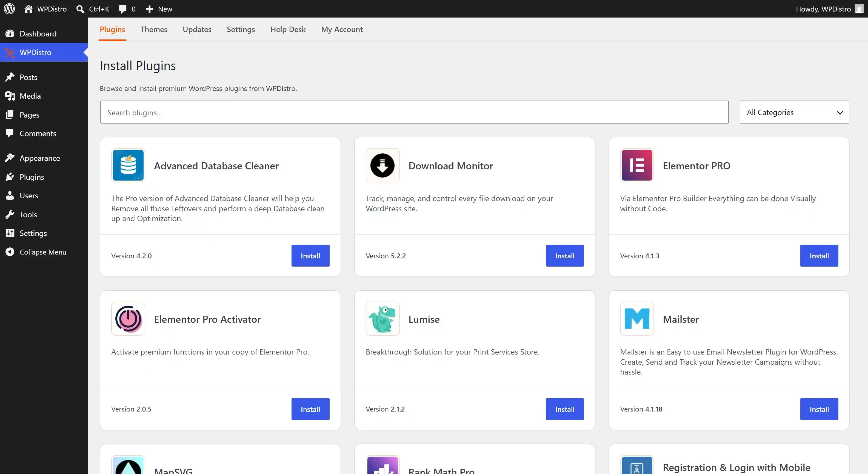Click the Elementor Pro Activator power icon
868x474 pixels.
[x=128, y=319]
